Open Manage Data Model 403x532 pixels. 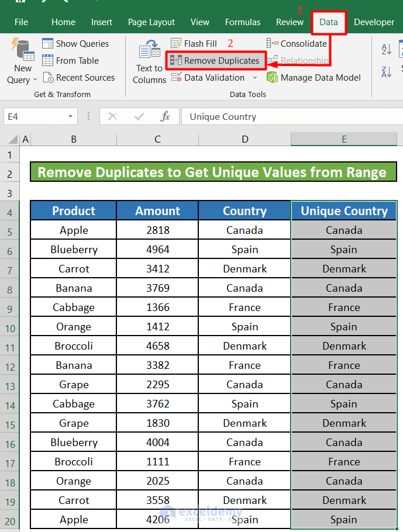click(x=314, y=78)
